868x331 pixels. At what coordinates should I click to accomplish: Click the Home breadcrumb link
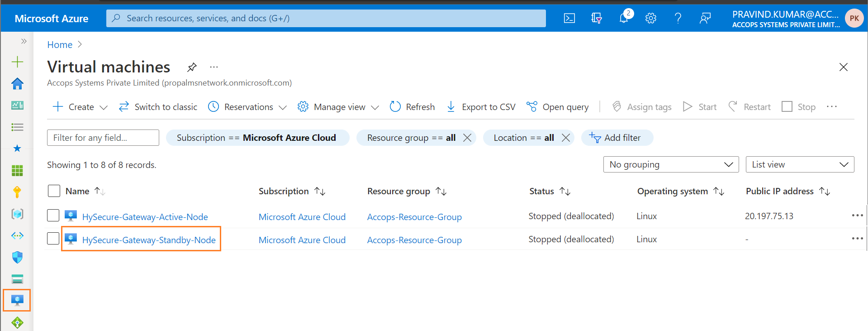pyautogui.click(x=60, y=44)
